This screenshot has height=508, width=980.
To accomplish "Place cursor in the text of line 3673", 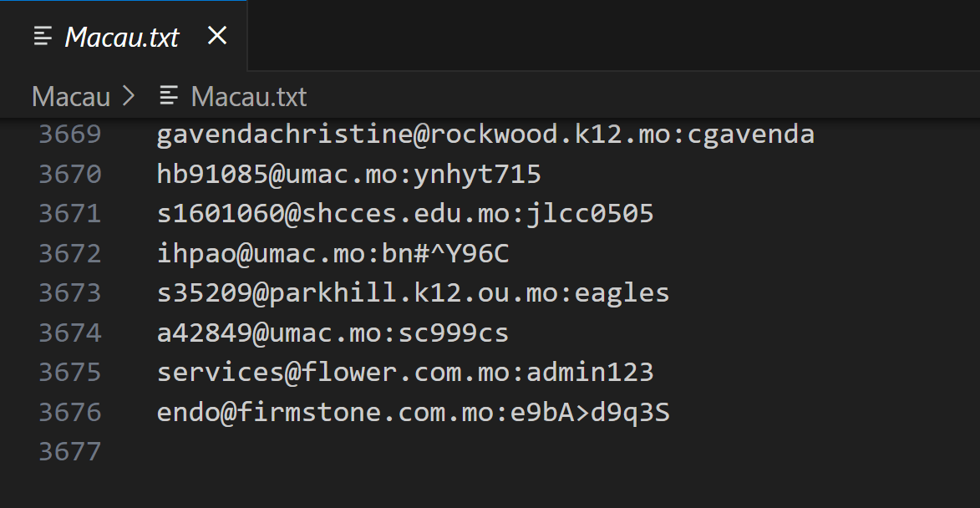I will pyautogui.click(x=413, y=293).
